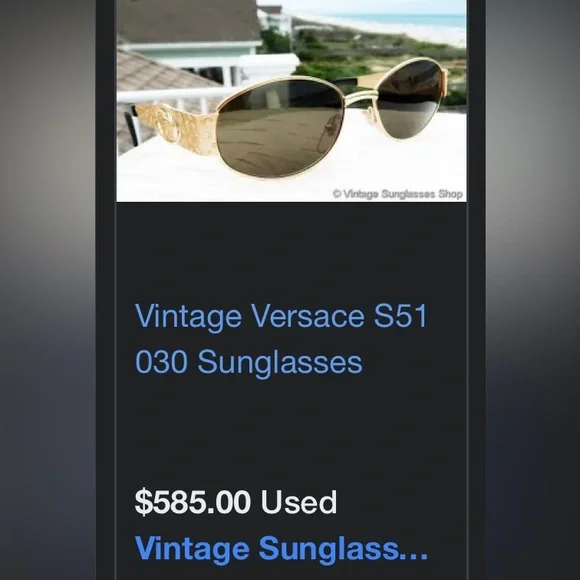Click the word Sunglasses in the title's second line
Viewport: 580px width, 580px height.
[x=280, y=362]
